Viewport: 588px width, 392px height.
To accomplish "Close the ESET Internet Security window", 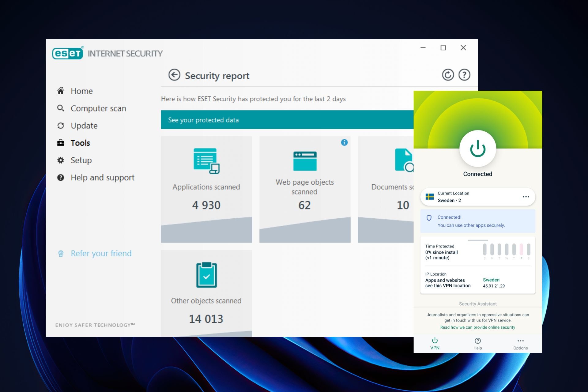I will click(463, 48).
